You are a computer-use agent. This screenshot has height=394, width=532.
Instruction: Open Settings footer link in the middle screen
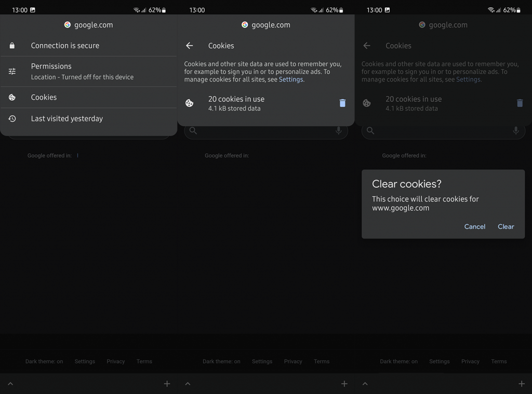tap(262, 361)
